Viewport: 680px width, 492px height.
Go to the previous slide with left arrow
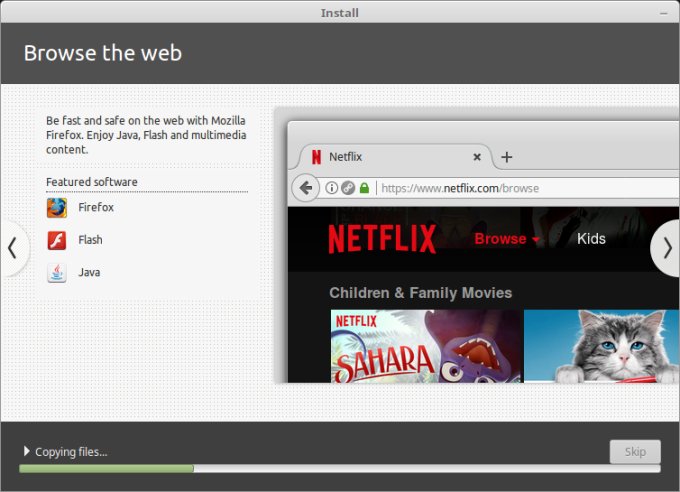point(13,248)
